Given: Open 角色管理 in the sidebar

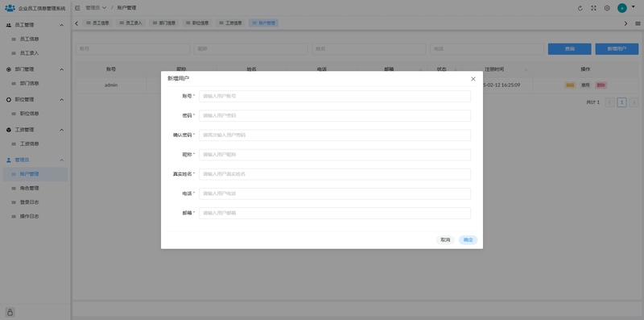Looking at the screenshot, I should click(x=35, y=188).
